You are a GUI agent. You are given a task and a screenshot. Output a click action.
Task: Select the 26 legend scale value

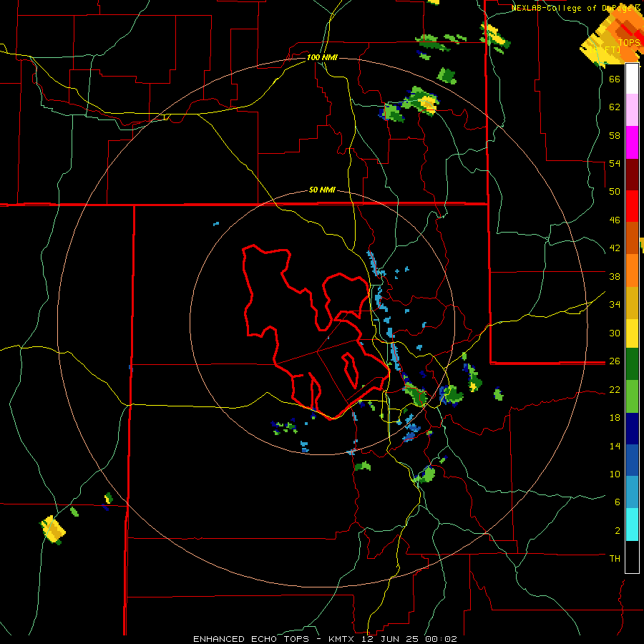(615, 361)
